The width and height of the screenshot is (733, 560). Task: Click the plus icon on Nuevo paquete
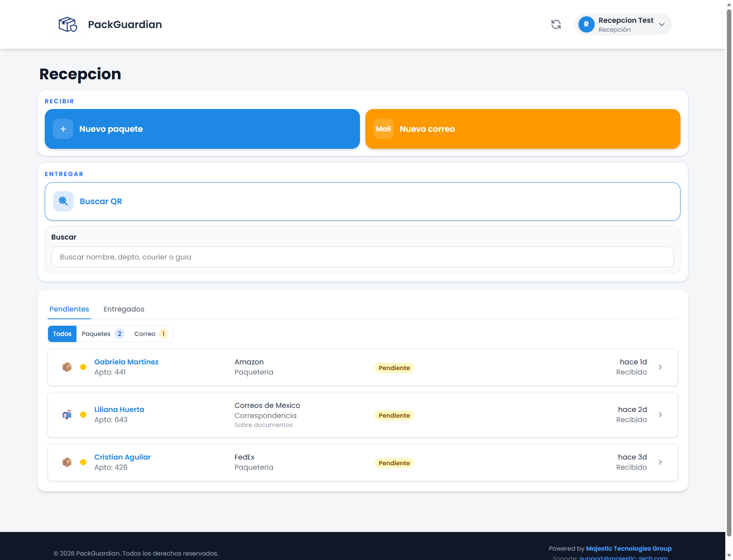coord(63,129)
